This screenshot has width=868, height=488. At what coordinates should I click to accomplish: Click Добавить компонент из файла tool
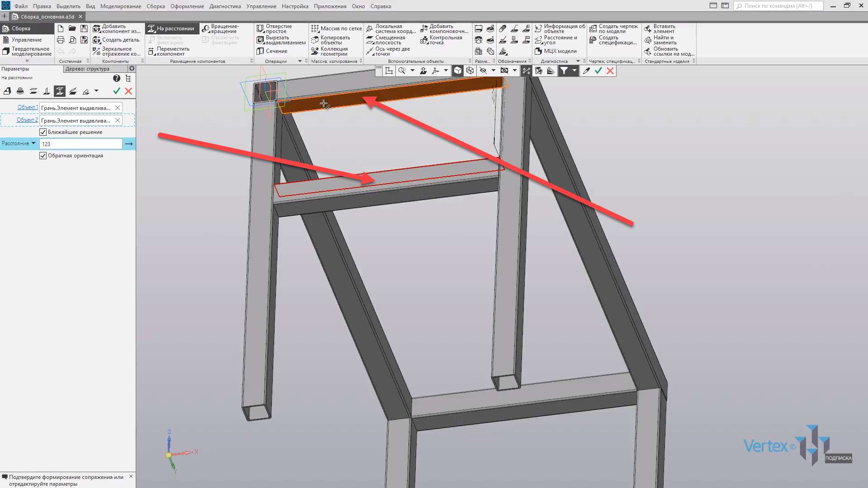point(117,28)
